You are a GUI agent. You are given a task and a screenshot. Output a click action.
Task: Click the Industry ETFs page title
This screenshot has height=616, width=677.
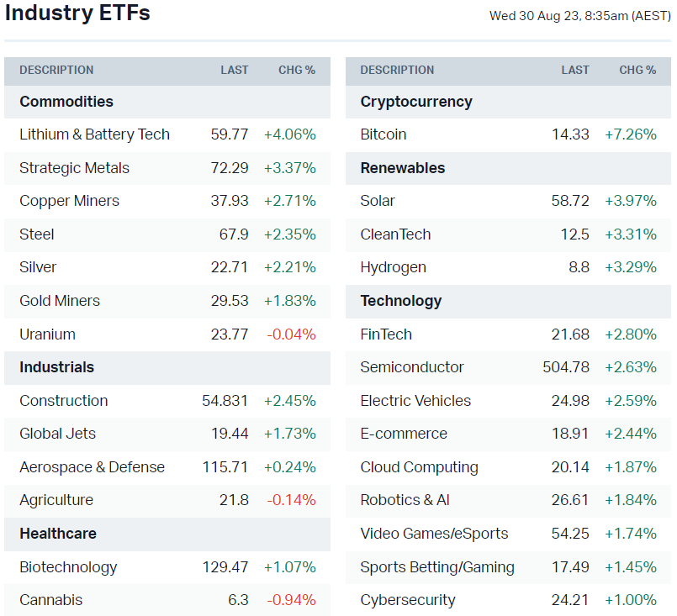77,13
